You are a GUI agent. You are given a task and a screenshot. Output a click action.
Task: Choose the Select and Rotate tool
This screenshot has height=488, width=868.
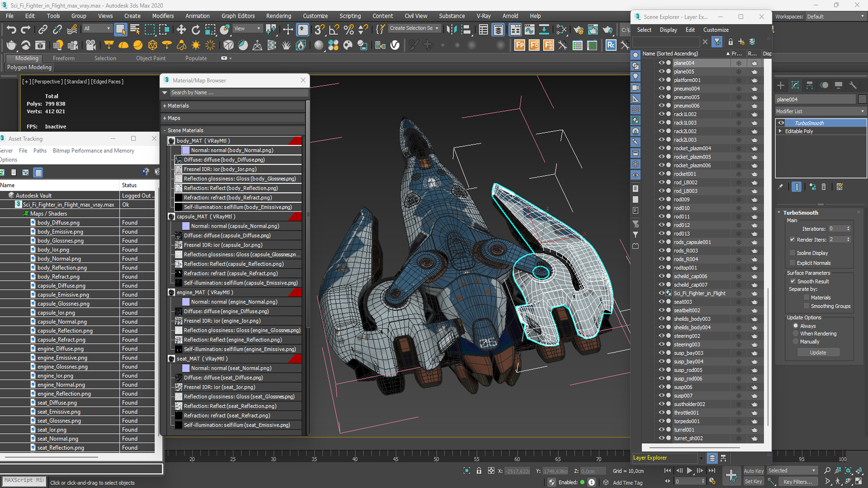pyautogui.click(x=196, y=30)
